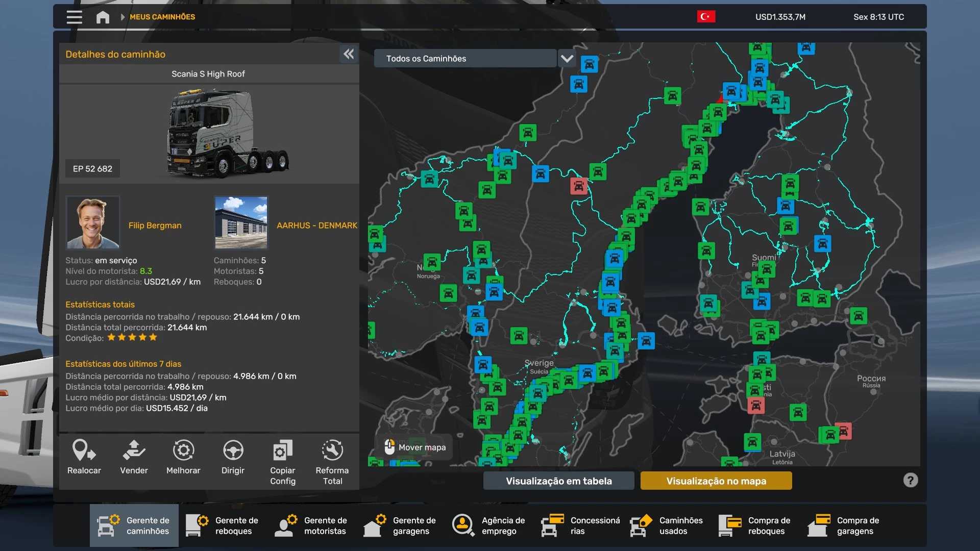
Task: Open the help question mark icon
Action: [910, 480]
